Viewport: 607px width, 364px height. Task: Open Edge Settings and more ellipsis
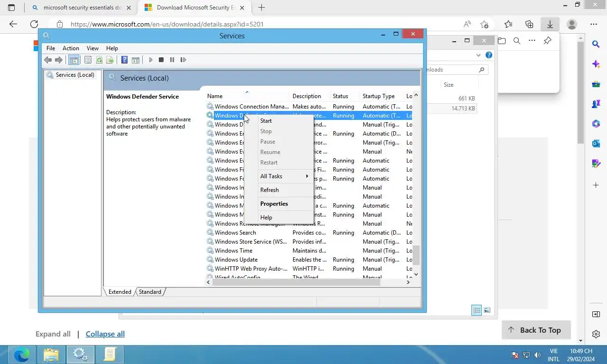(594, 24)
